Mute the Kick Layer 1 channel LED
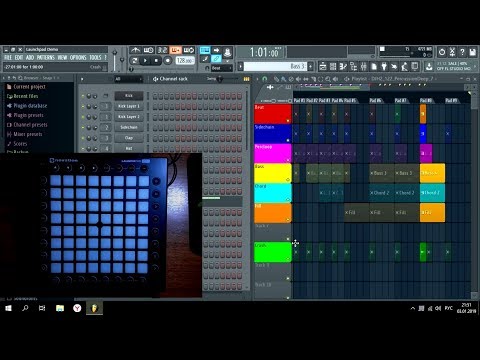This screenshot has width=480, height=360. [83, 107]
